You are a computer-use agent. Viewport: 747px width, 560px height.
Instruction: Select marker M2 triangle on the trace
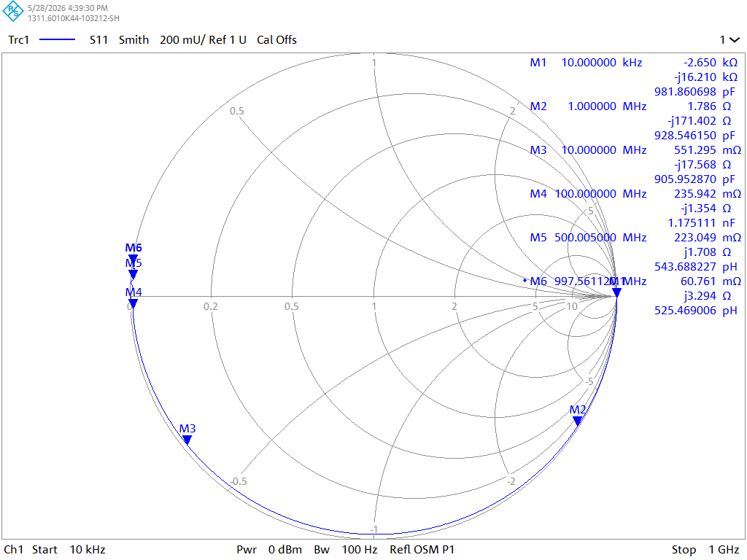pos(578,421)
